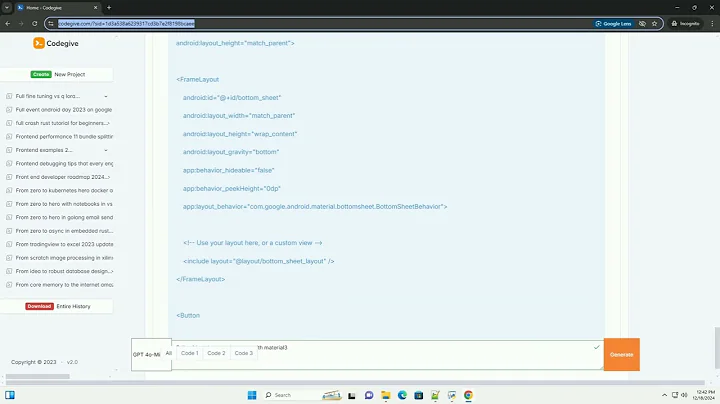This screenshot has width=720, height=404.
Task: Click the checkmark icon in prompt box
Action: (x=596, y=348)
